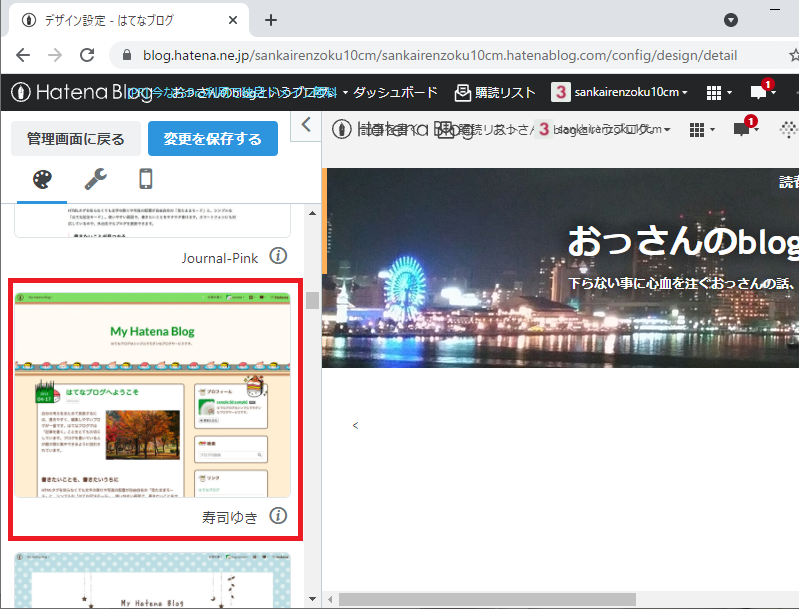Open ダッシュボード in top header

(x=395, y=92)
